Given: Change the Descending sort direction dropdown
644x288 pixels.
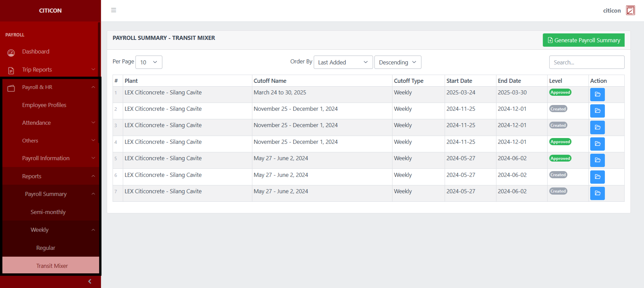Looking at the screenshot, I should 397,62.
